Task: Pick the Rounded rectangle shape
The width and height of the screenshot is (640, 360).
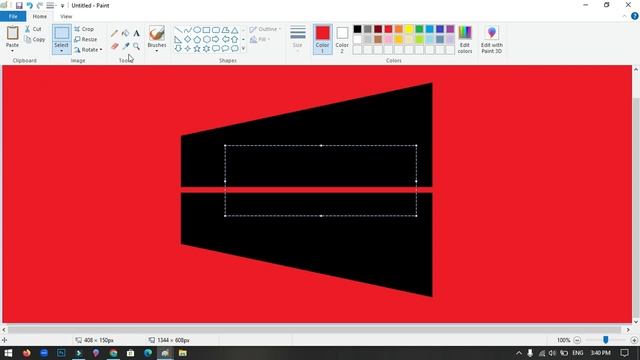Action: [216, 30]
